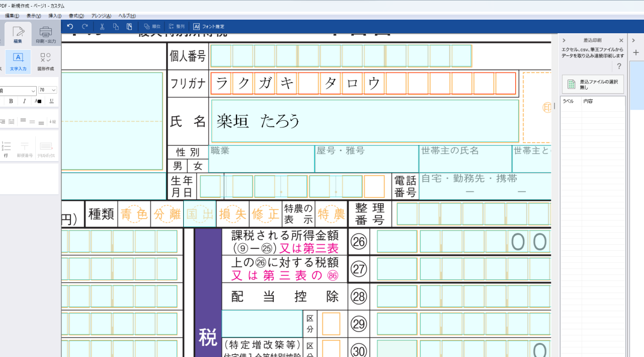The height and width of the screenshot is (357, 644).
Task: Select the 図形作成 shape creation tool
Action: point(45,61)
